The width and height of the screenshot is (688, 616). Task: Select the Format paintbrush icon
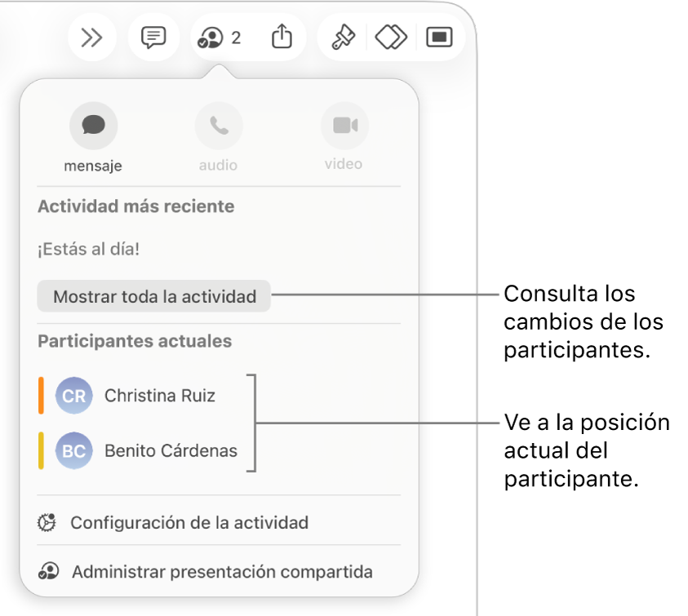(342, 37)
